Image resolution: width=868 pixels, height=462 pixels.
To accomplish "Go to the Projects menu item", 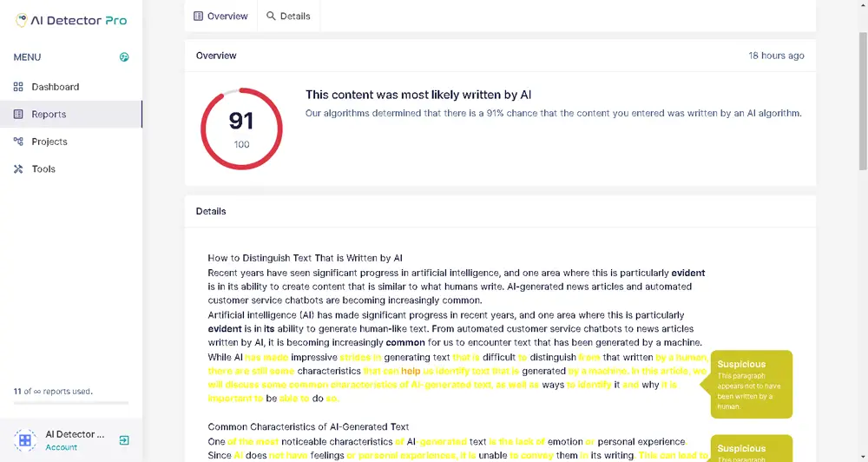I will click(x=71, y=142).
